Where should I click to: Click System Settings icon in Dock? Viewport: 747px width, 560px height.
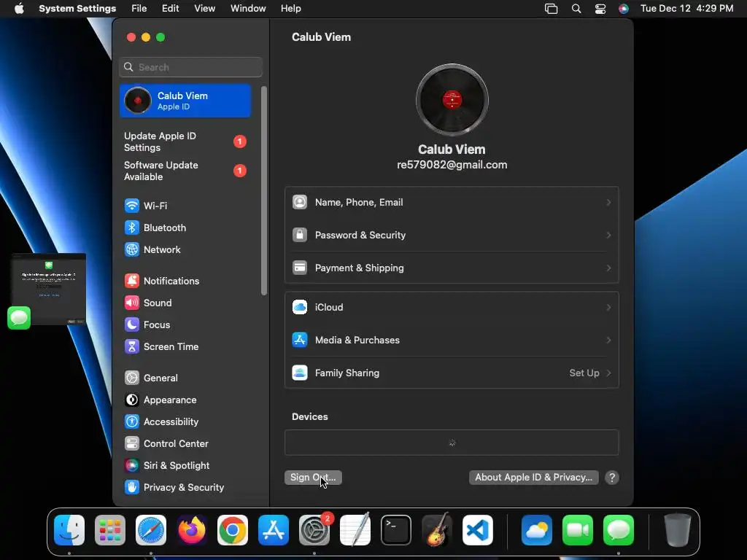[314, 530]
